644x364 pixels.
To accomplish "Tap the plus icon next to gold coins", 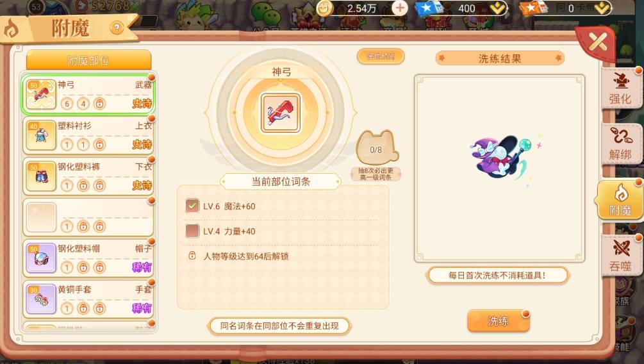I will [x=400, y=8].
